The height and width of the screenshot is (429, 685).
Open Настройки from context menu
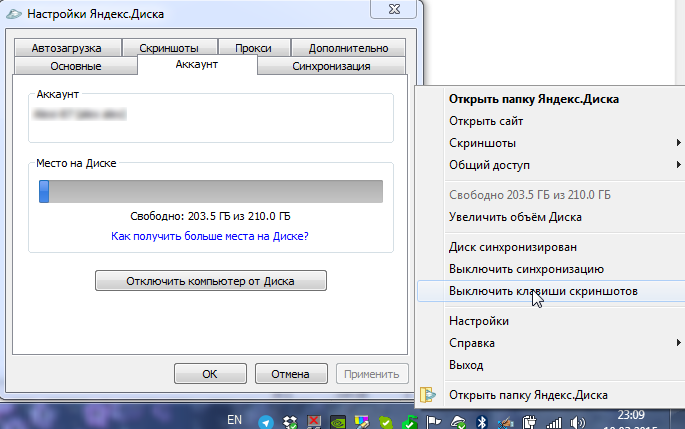tap(551, 321)
